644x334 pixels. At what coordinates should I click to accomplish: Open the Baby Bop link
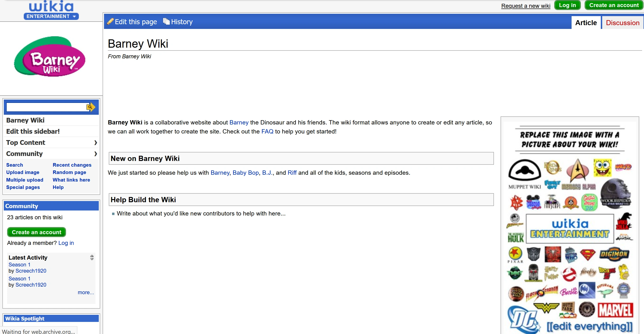(x=246, y=173)
